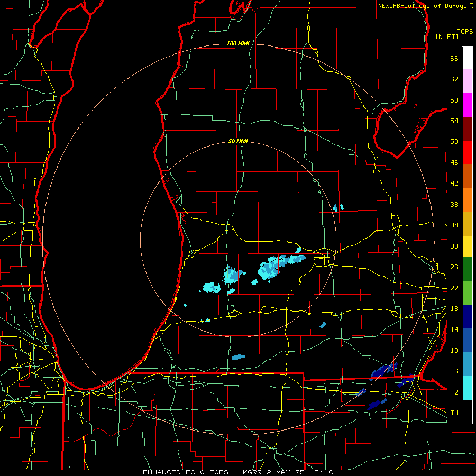Pick the bright yellow legend swatch

click(x=467, y=246)
